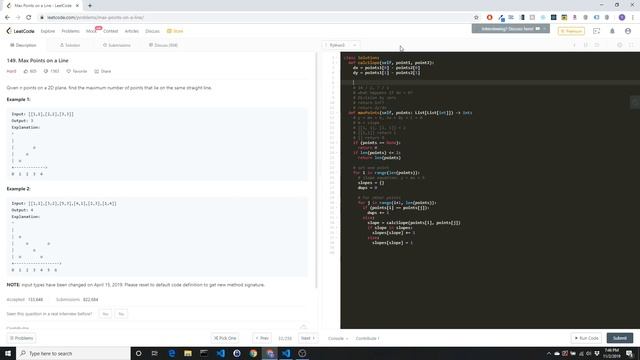640x360 pixels.
Task: Open the first Visual Studio Code taskbar icon
Action: (x=220, y=353)
